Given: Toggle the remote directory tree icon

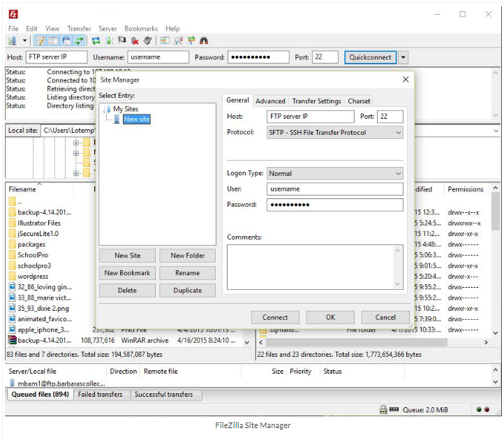Looking at the screenshot, I should (x=66, y=41).
